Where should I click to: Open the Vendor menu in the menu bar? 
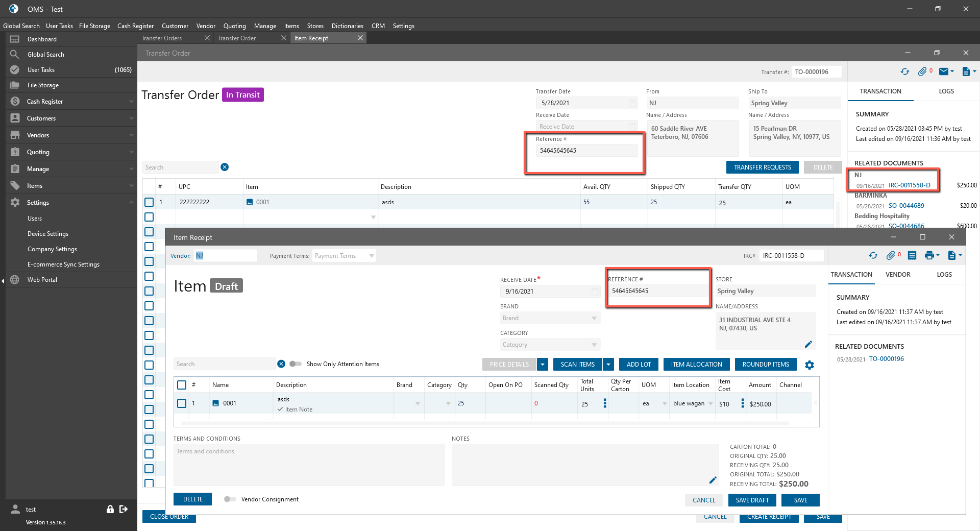[x=206, y=26]
